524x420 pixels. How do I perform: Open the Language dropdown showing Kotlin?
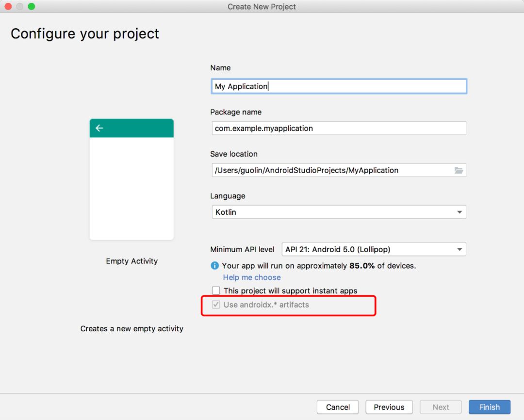click(339, 212)
